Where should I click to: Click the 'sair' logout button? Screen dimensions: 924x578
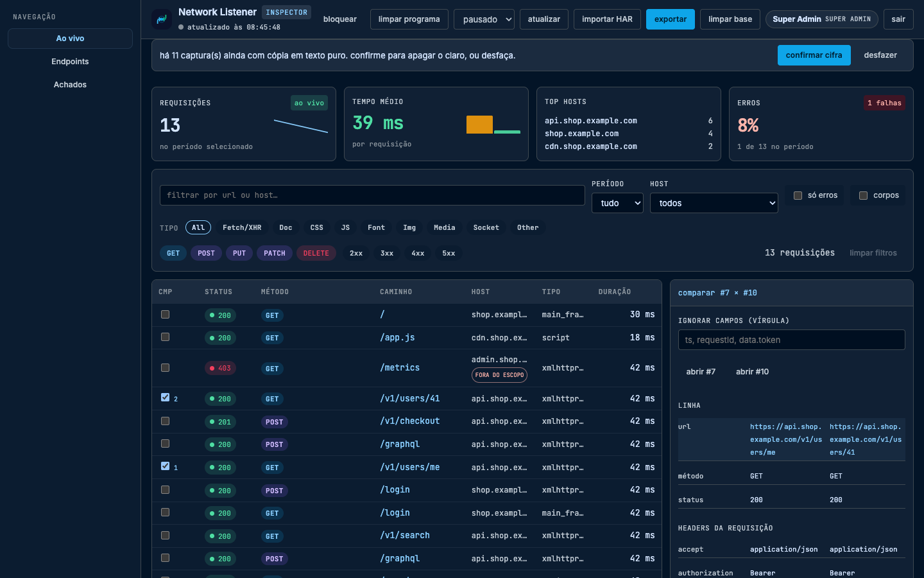point(898,19)
